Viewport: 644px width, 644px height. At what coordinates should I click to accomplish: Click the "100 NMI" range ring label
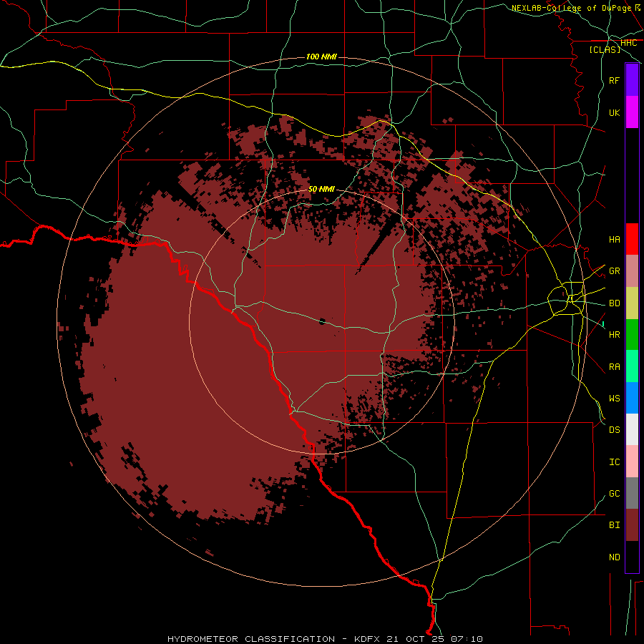[321, 57]
